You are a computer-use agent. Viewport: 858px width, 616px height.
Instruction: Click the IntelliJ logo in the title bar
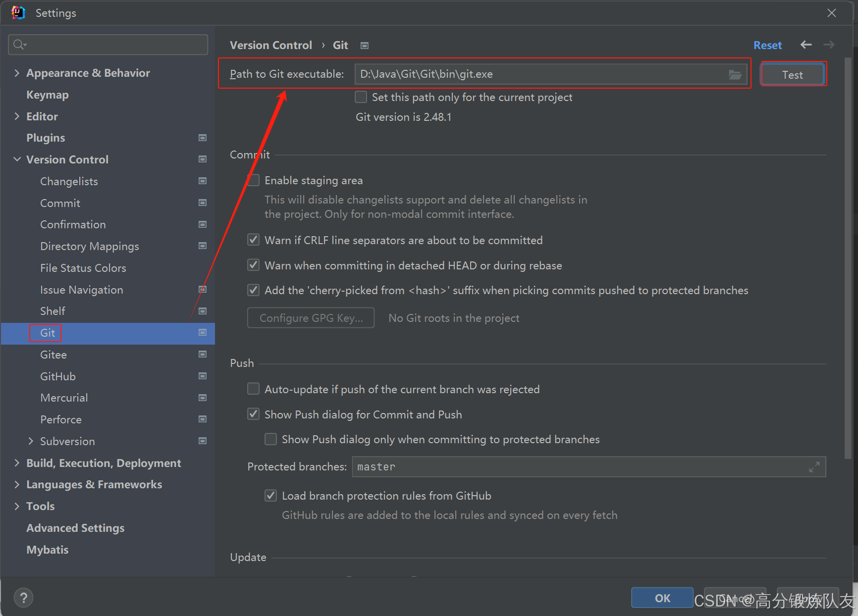[18, 13]
